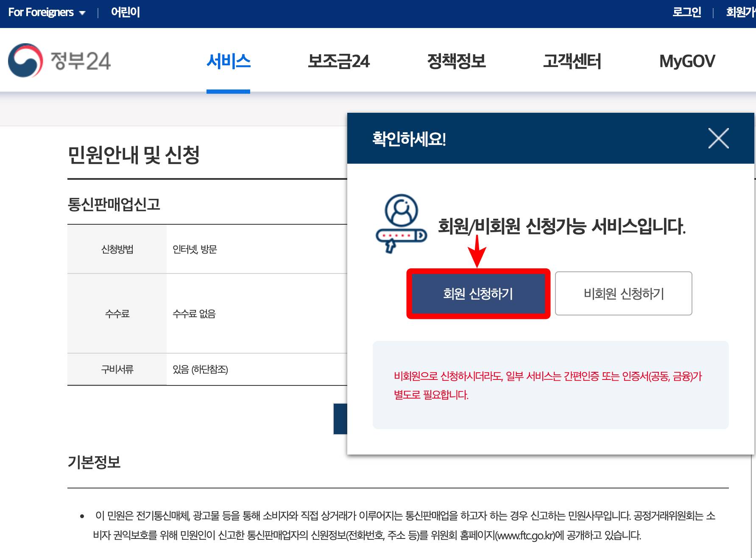Expand the For Foreigners dropdown

click(x=46, y=12)
